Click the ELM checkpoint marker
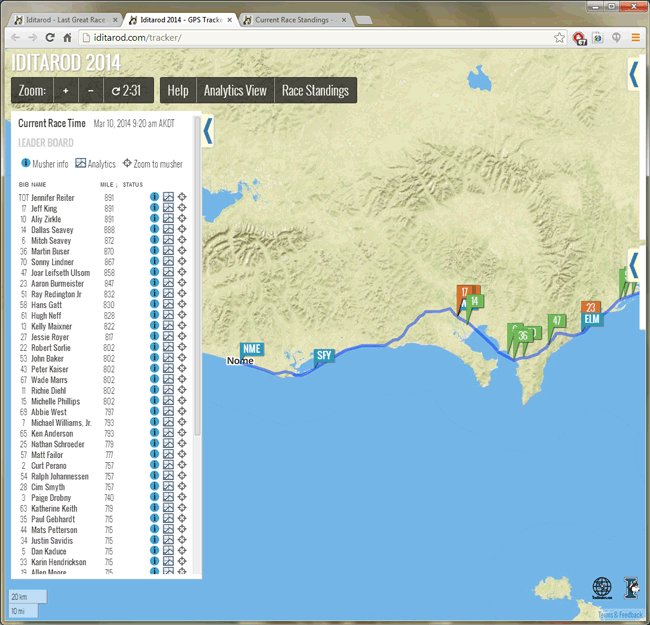The image size is (650, 625). pos(592,320)
